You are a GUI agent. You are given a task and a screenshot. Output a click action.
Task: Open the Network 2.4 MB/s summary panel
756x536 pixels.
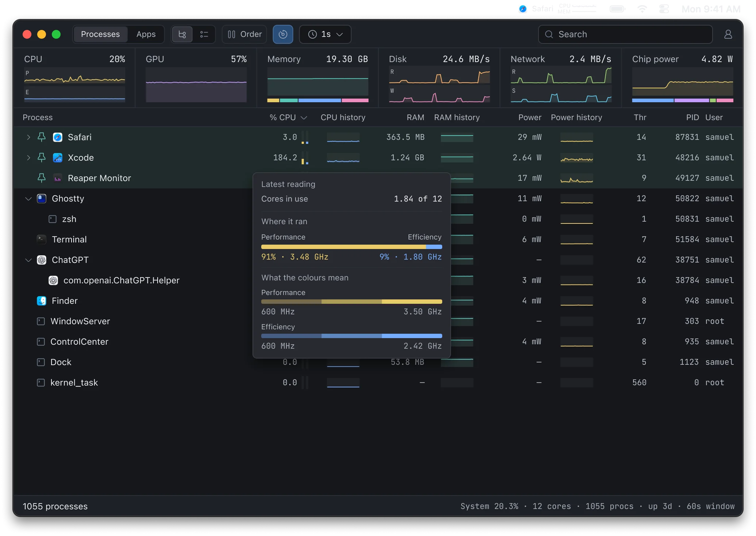(x=561, y=78)
